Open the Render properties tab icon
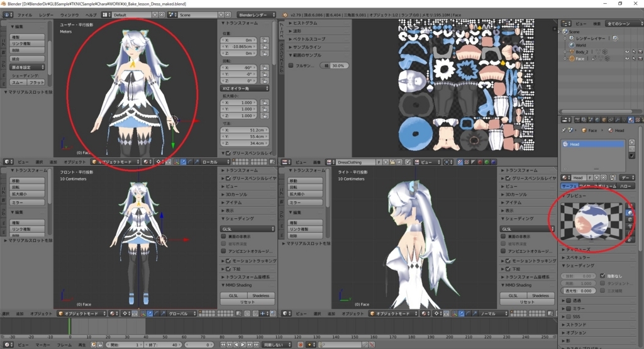Image resolution: width=644 pixels, height=349 pixels. coord(578,120)
